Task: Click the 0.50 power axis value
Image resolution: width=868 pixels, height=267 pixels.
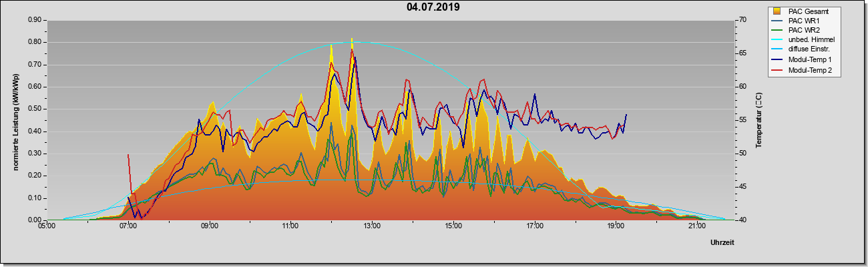Action: click(x=35, y=109)
